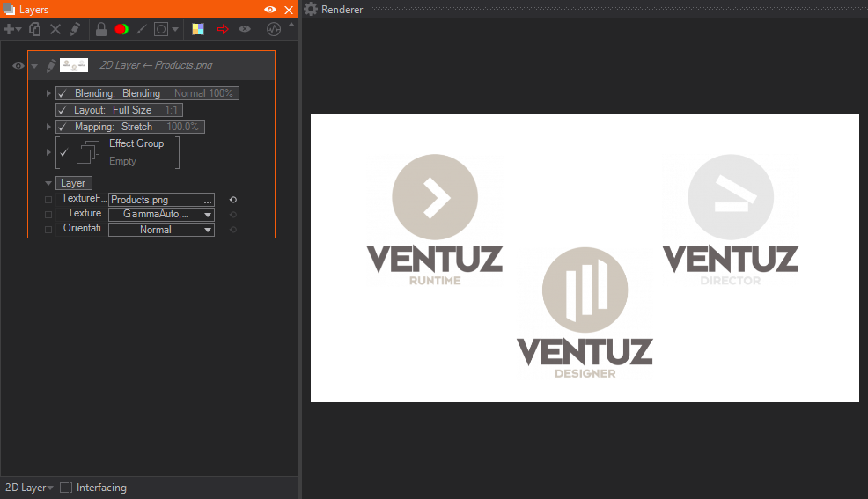Enable the Interfacing checkbox

[x=66, y=488]
